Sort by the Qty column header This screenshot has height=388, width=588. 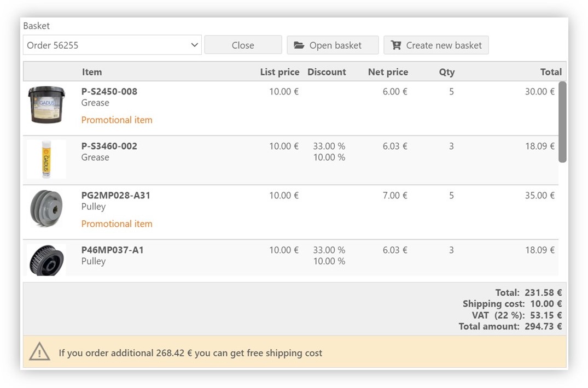[x=446, y=72]
